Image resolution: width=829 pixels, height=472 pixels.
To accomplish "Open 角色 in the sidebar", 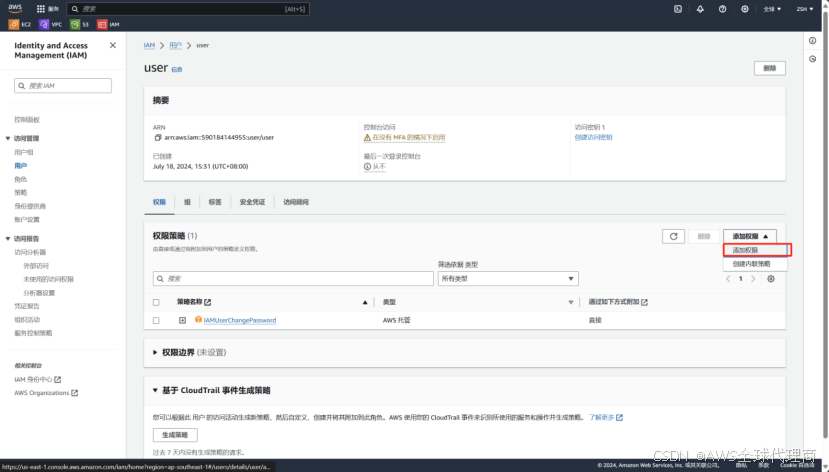I will [21, 179].
